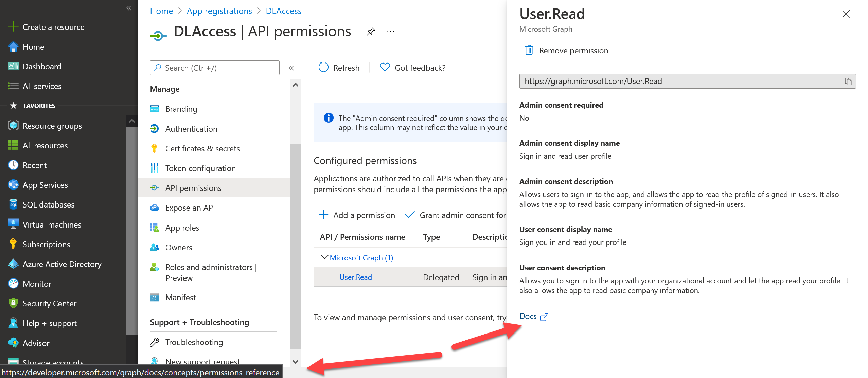This screenshot has width=868, height=378.
Task: Navigate to Azure Active Directory in sidebar
Action: (62, 264)
